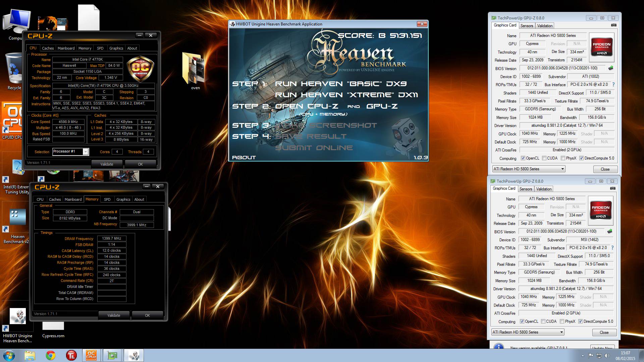Toggle PhysX checkbox in bottom GPU-Z
Viewport: 644px width, 362px height.
pyautogui.click(x=562, y=321)
